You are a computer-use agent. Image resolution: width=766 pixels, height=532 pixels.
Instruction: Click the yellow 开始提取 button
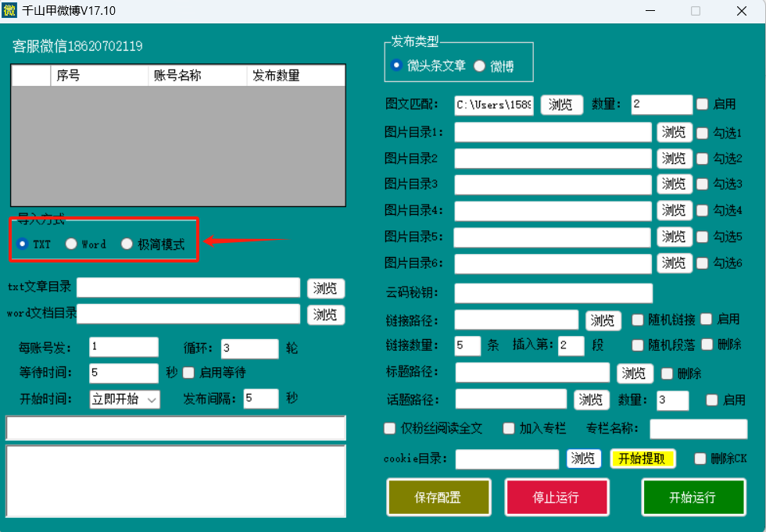click(643, 459)
